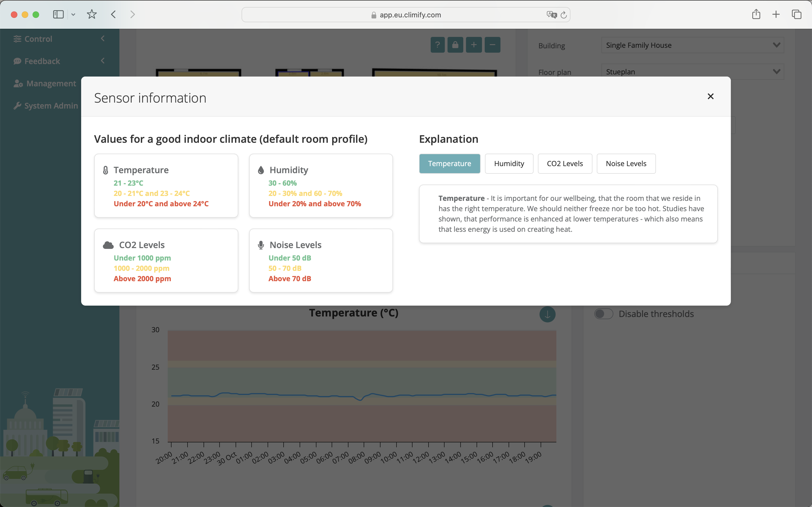
Task: Click the translate page icon in address bar
Action: click(551, 15)
